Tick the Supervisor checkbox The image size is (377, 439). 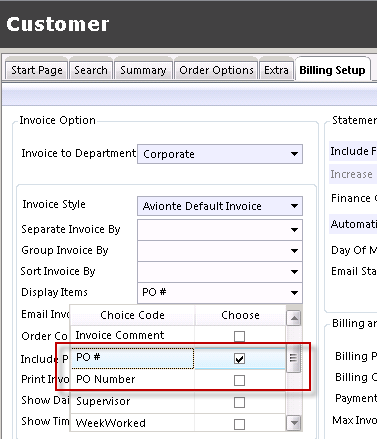(x=239, y=402)
